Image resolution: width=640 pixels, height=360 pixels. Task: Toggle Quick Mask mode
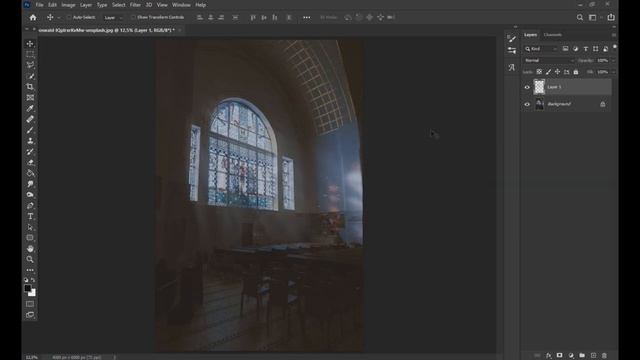coord(30,304)
